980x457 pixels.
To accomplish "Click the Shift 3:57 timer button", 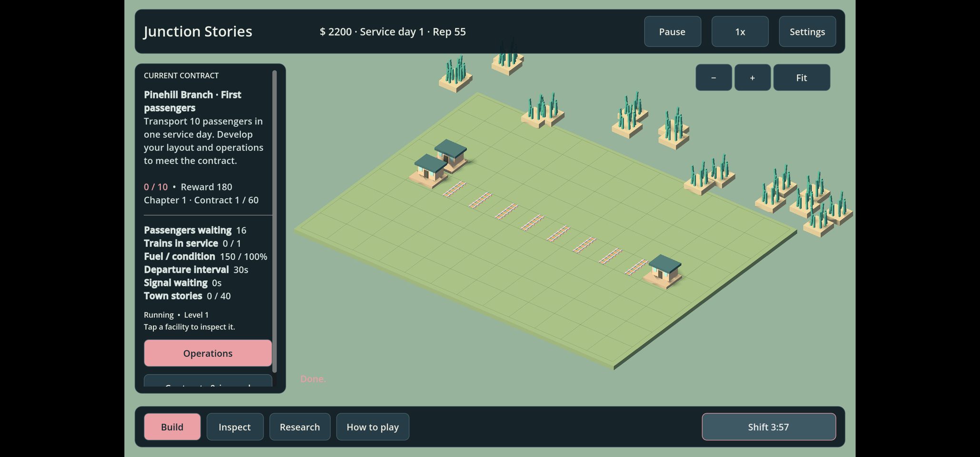I will [x=769, y=427].
